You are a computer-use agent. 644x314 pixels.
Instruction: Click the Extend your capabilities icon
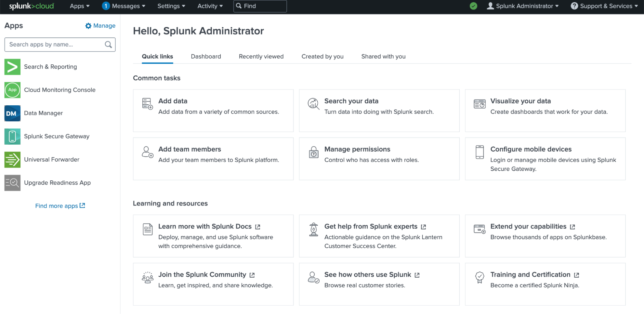tap(480, 229)
